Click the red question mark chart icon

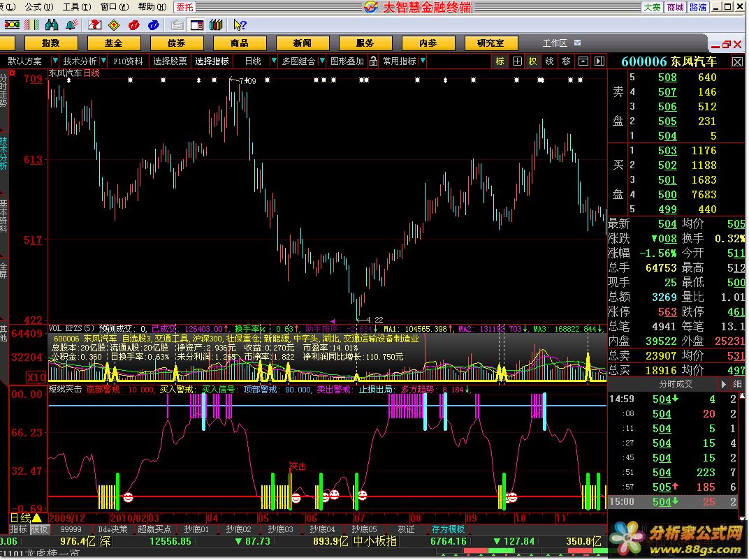tap(94, 24)
